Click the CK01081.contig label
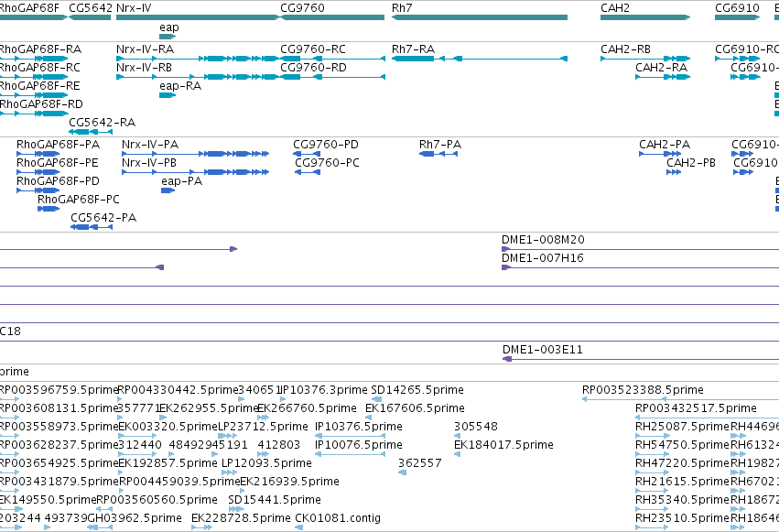Screen dimensions: 779x532 point(338,518)
